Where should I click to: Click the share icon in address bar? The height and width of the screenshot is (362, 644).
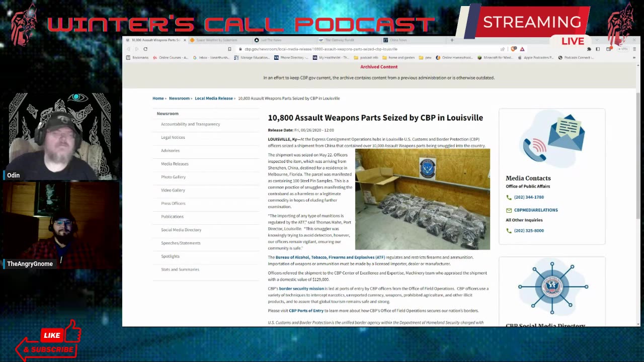point(502,49)
